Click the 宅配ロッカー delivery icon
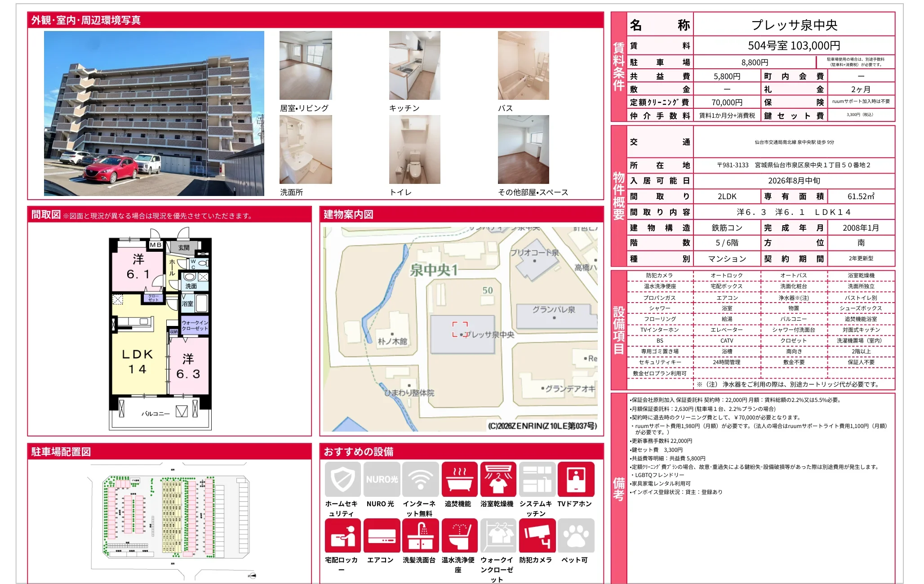This screenshot has height=584, width=924. (x=342, y=535)
